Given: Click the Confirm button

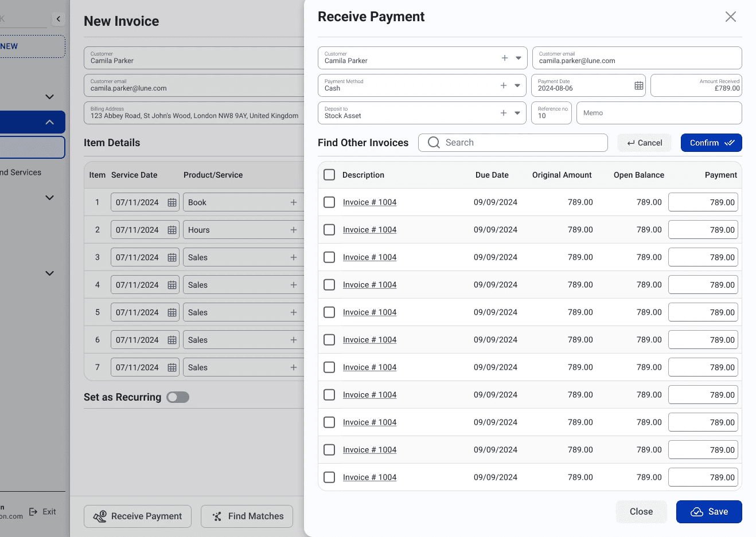Looking at the screenshot, I should [711, 143].
